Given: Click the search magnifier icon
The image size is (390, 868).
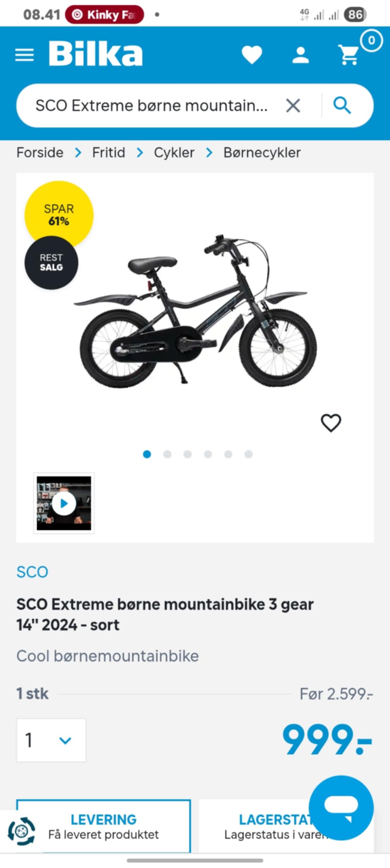Looking at the screenshot, I should pos(342,106).
